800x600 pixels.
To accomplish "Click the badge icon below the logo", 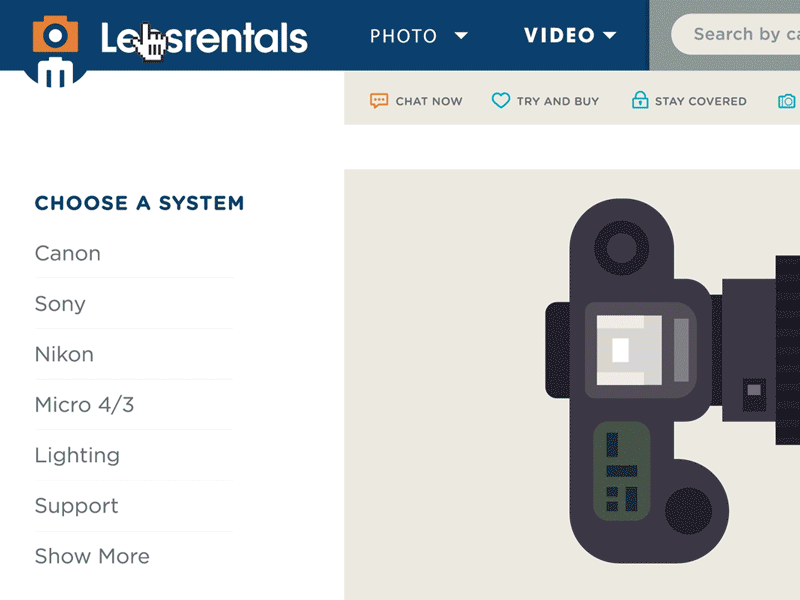I will [x=56, y=72].
